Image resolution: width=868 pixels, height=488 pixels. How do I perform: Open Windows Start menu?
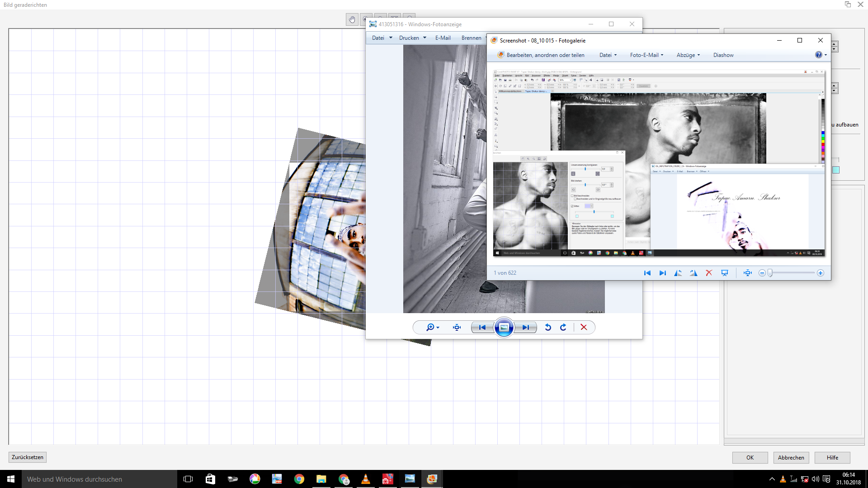11,479
